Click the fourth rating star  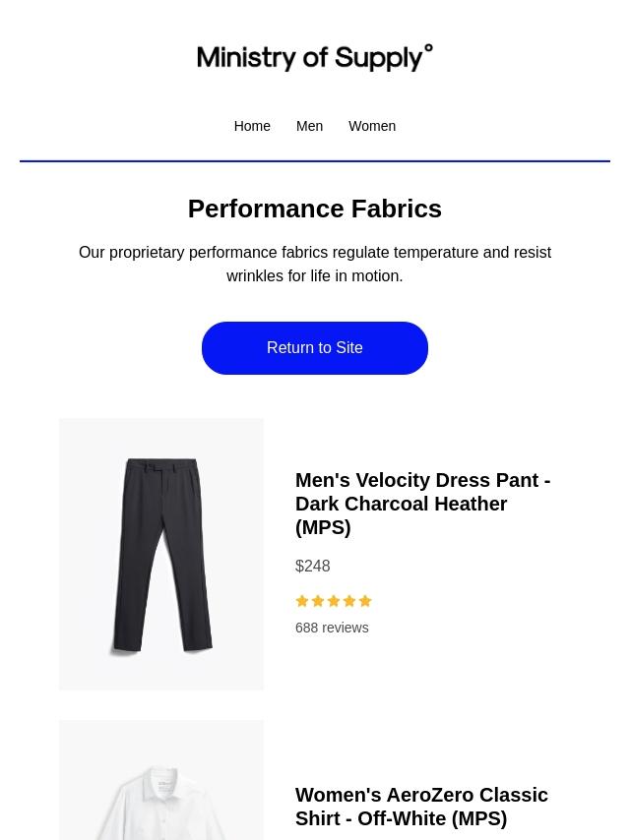coord(349,601)
